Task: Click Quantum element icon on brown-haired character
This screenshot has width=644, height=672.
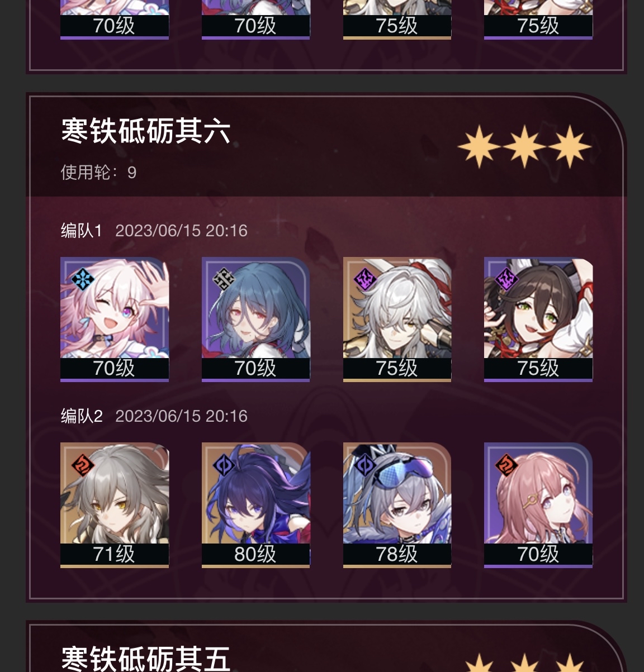Action: (506, 279)
